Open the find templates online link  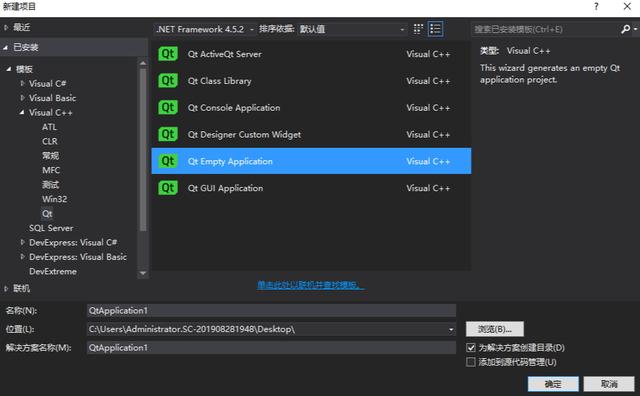311,285
